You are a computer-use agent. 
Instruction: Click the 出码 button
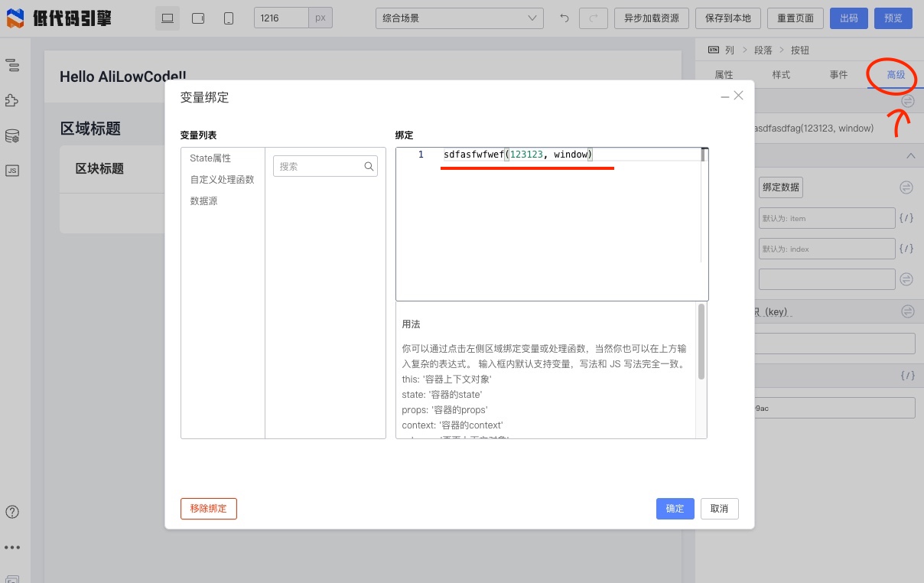point(849,18)
